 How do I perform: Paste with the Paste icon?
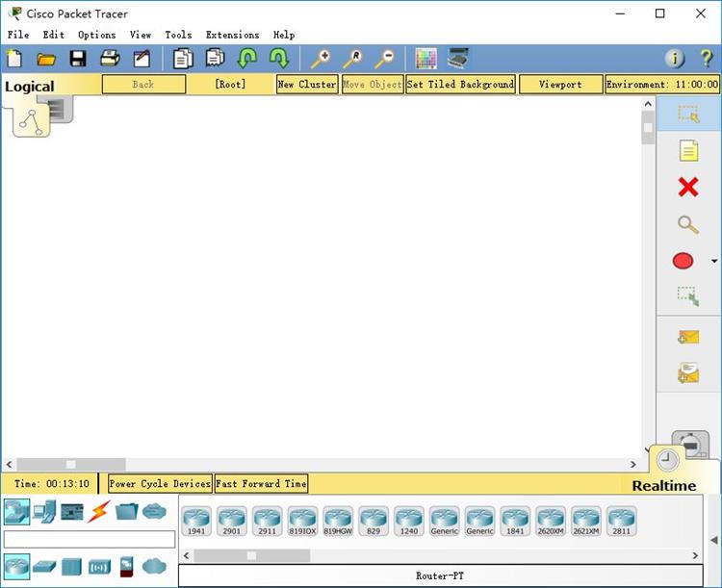click(215, 59)
